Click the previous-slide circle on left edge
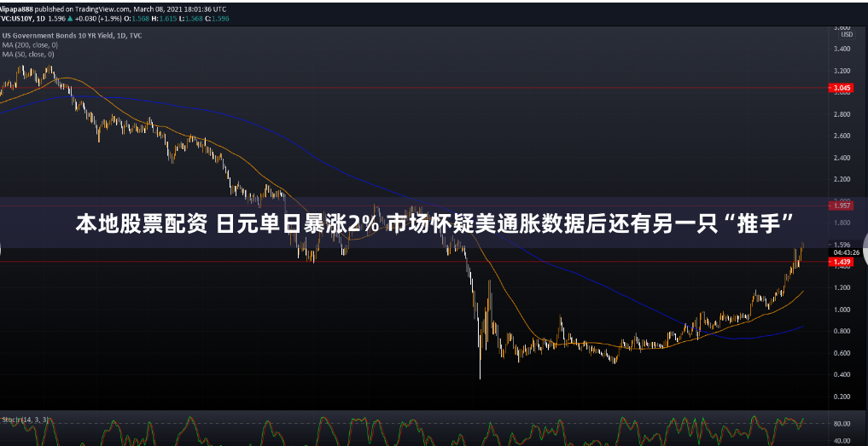 tap(3, 247)
